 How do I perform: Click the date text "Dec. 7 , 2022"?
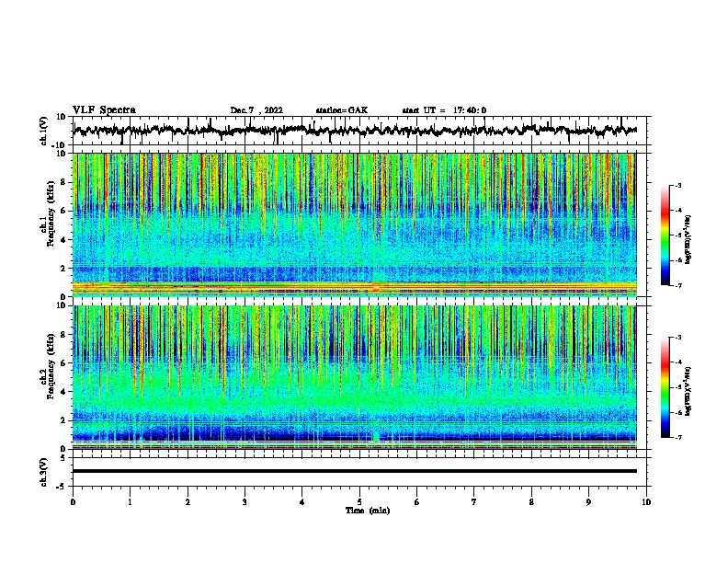(256, 110)
